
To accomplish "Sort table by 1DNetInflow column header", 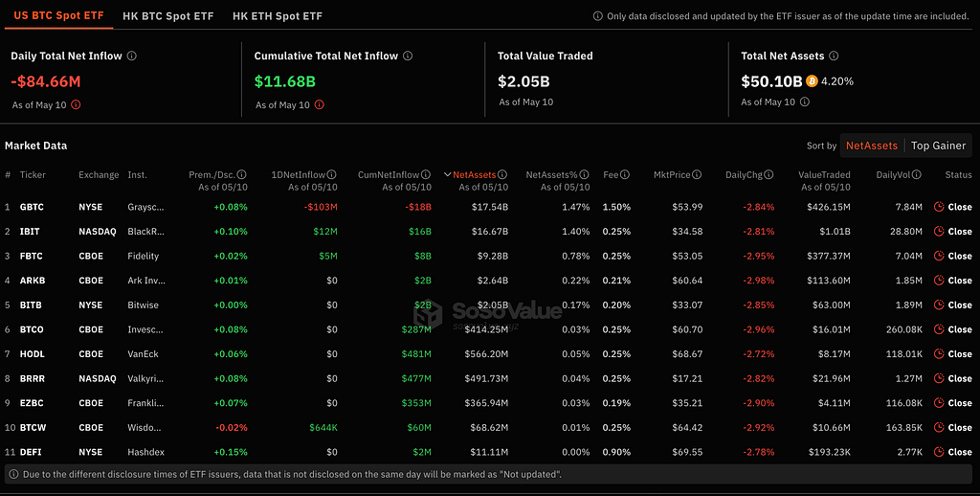I will coord(299,175).
